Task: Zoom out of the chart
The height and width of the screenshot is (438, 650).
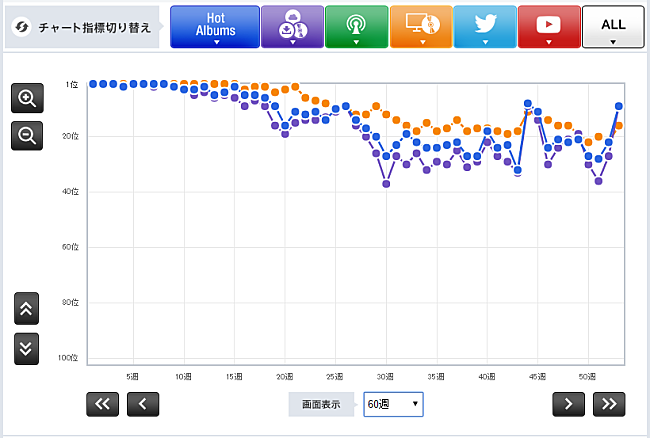Action: [x=27, y=135]
